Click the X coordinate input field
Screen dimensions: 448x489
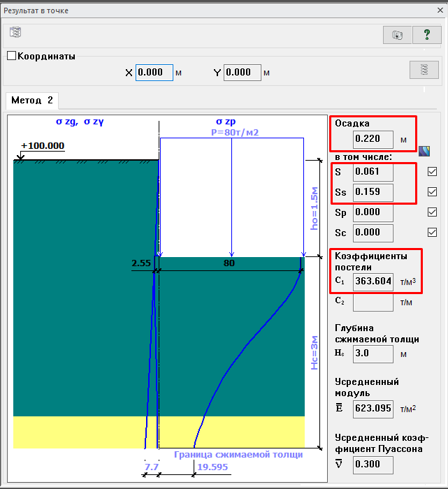[x=154, y=73]
